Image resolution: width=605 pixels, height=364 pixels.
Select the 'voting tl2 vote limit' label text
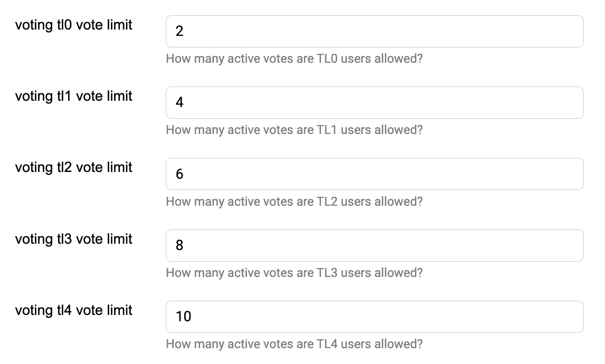pos(73,167)
